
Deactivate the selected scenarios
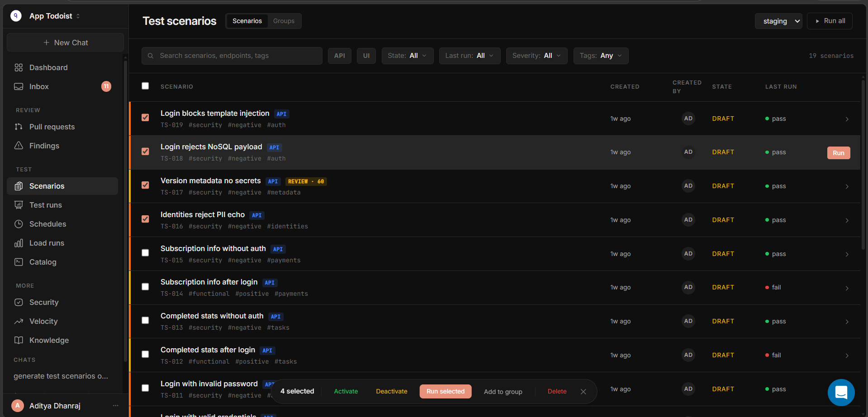pos(392,392)
